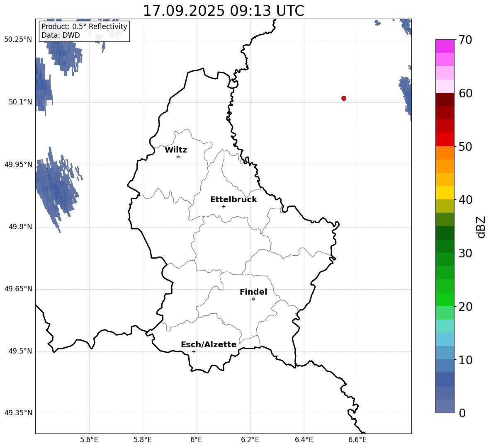The width and height of the screenshot is (491, 448).
Task: Pick the orange segment below 50
Action: pos(445,153)
